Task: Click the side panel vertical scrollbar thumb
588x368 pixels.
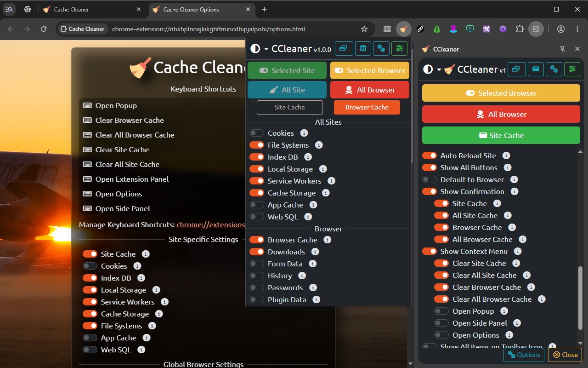Action: (580, 298)
